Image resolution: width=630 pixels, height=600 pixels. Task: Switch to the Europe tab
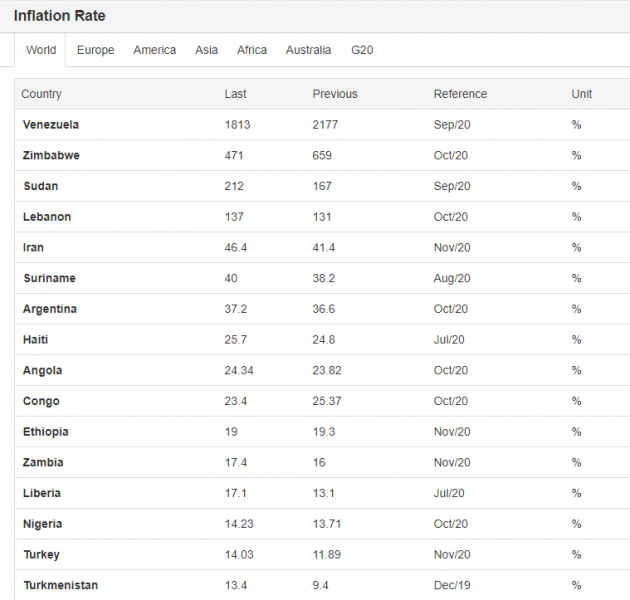pos(95,50)
